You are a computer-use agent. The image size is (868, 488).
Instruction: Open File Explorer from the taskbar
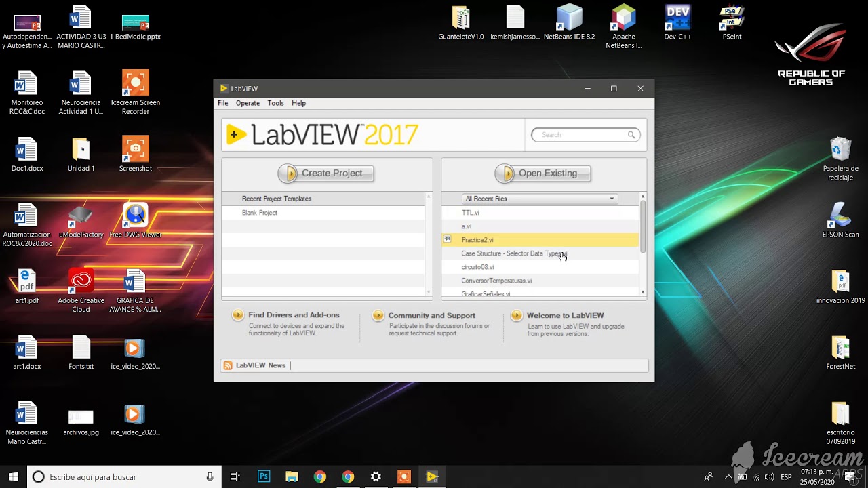click(x=292, y=476)
